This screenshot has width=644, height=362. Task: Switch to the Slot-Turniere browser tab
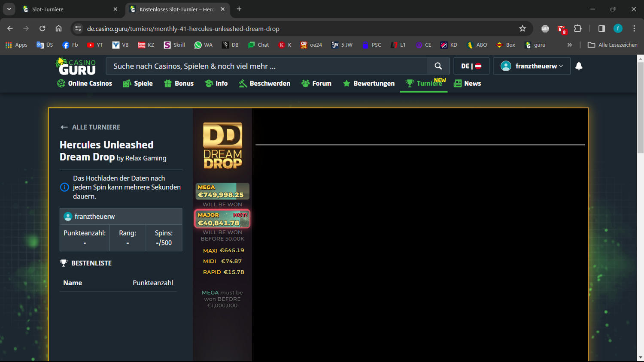69,9
